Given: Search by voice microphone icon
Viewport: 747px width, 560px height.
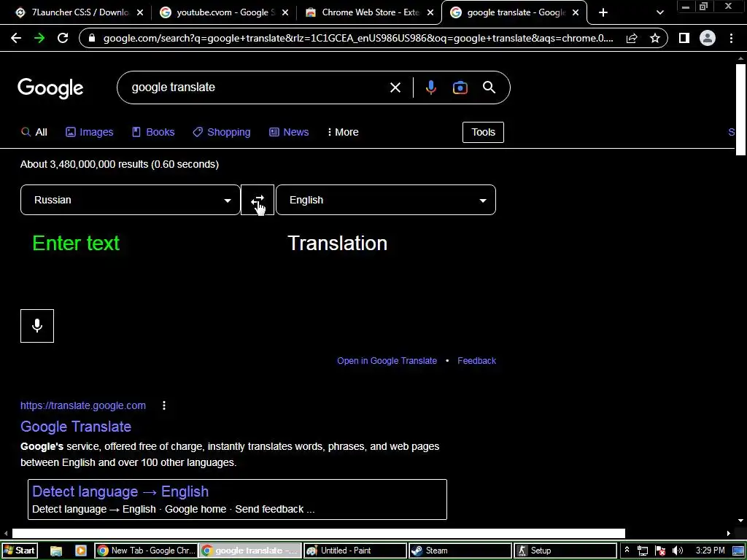Looking at the screenshot, I should 430,87.
